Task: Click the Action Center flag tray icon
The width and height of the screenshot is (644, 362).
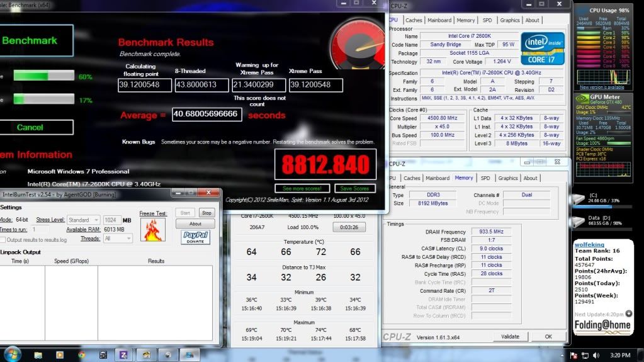Action: tap(574, 356)
